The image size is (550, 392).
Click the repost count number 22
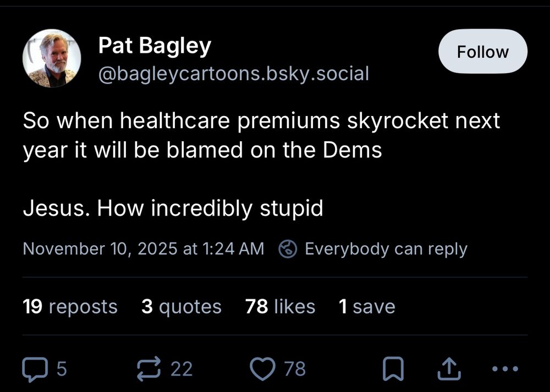[182, 369]
